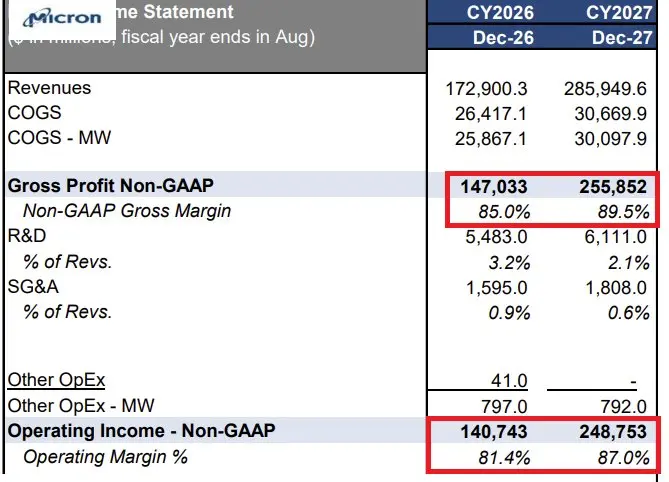
Task: Select the 81.4% operating margin cell
Action: coord(504,458)
